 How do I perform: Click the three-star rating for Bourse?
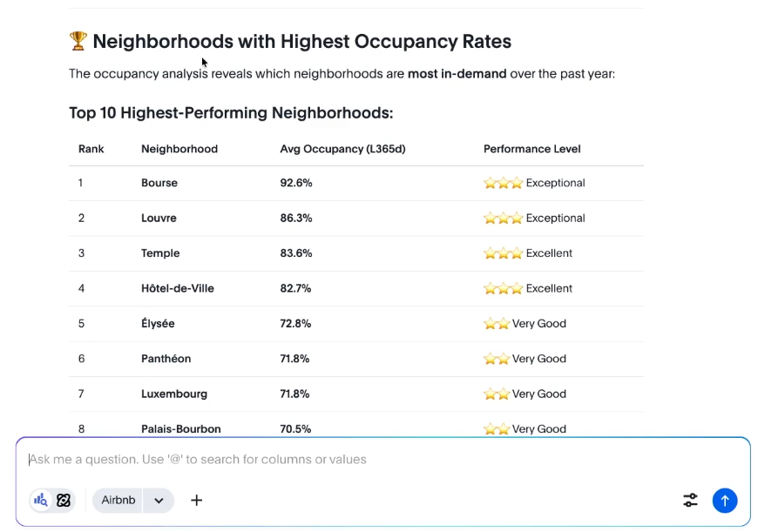click(x=503, y=184)
